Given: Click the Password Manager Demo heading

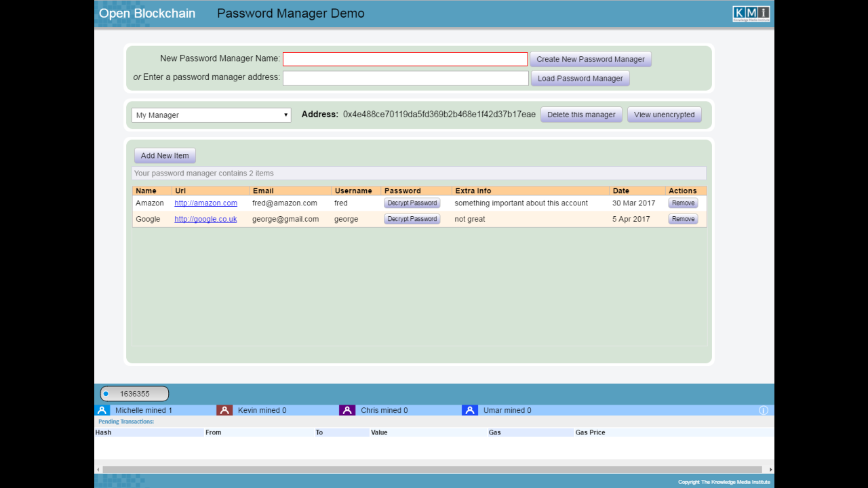Looking at the screenshot, I should [x=290, y=14].
